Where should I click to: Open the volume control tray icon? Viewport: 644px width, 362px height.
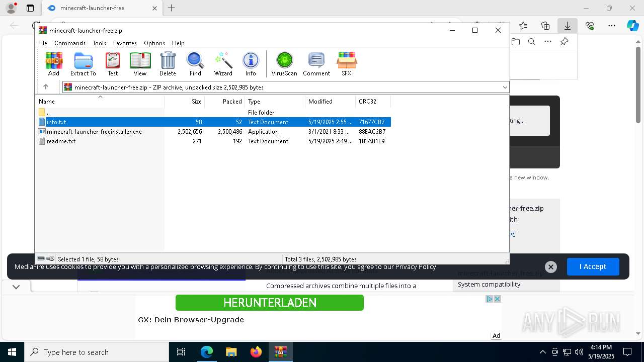579,352
